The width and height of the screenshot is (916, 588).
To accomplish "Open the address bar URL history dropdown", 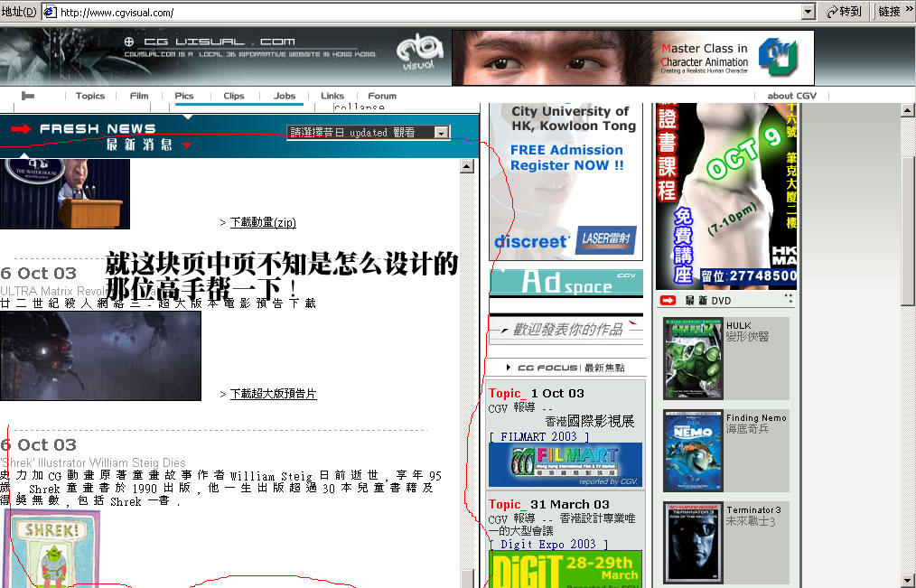I will (809, 12).
